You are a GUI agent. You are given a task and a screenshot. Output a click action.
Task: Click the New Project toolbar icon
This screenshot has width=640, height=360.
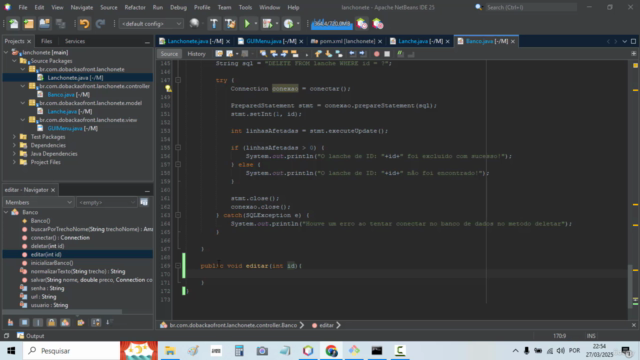tap(29, 24)
